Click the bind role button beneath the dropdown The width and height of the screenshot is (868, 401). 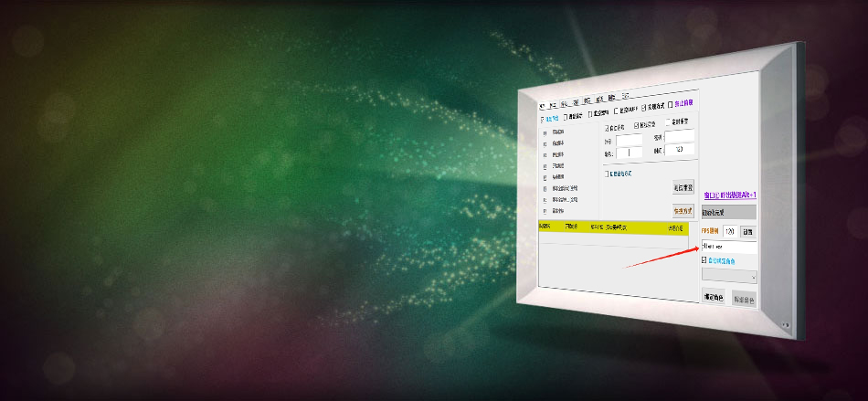[x=714, y=297]
